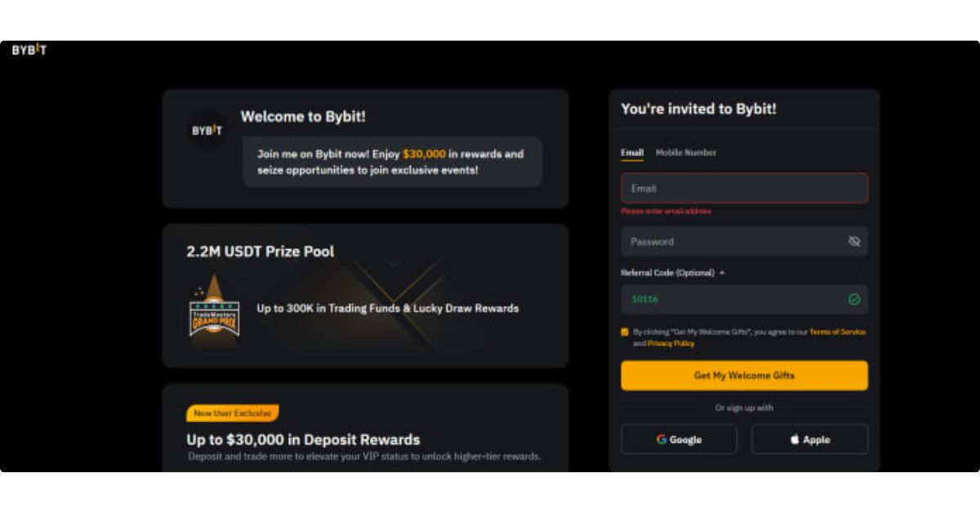
Task: Click the Google logo icon
Action: (x=661, y=439)
